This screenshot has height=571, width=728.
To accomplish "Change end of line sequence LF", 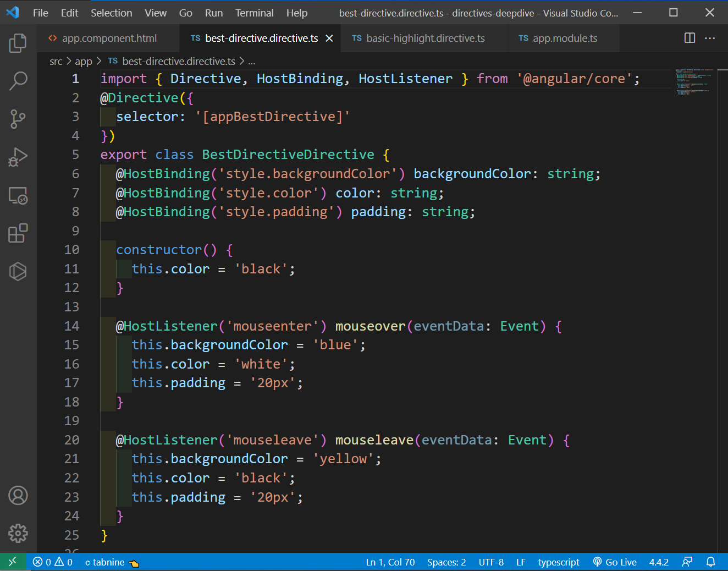I will coord(521,562).
